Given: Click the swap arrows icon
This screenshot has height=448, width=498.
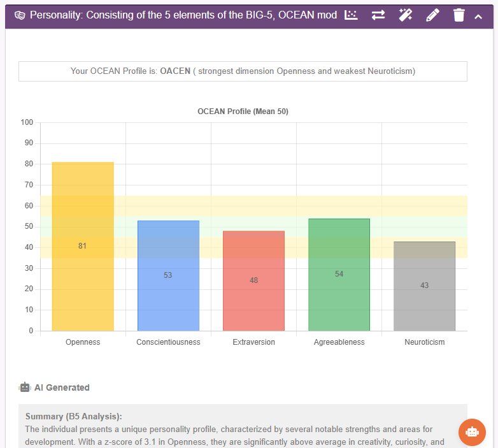Looking at the screenshot, I should pos(378,15).
